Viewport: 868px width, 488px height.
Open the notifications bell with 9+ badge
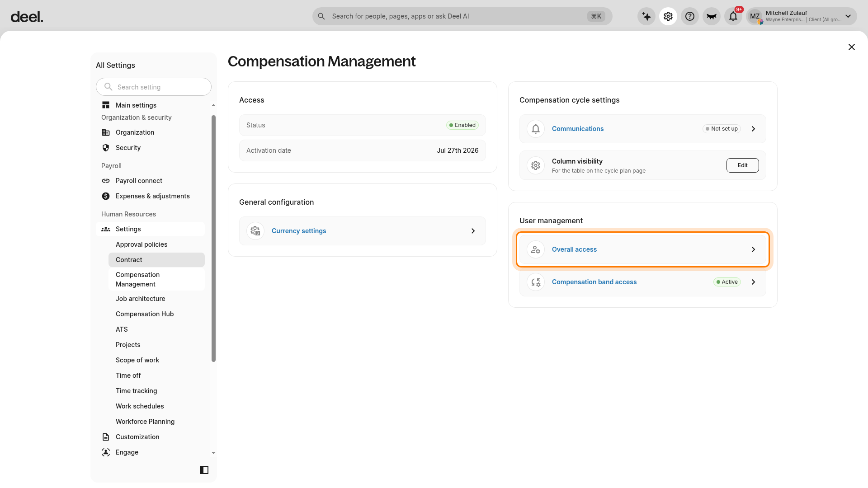(x=733, y=16)
